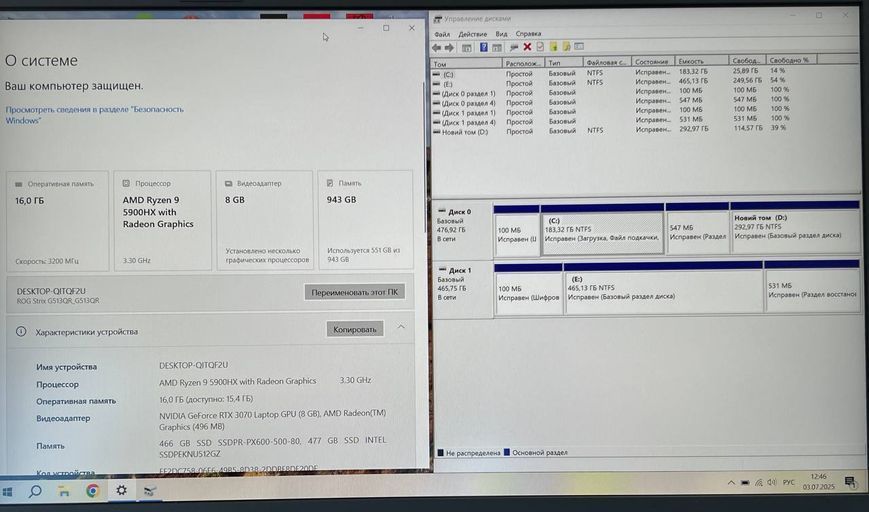
Task: Open the Windows Start menu
Action: point(8,491)
